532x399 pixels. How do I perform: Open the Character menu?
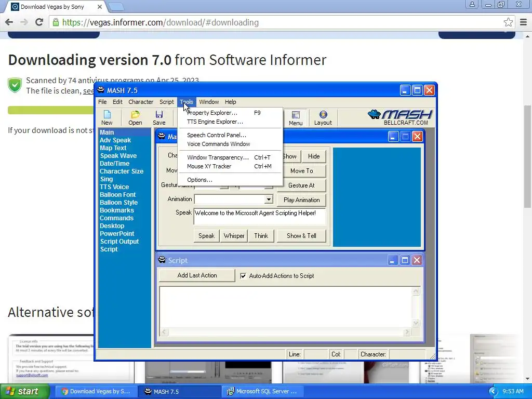tap(141, 102)
